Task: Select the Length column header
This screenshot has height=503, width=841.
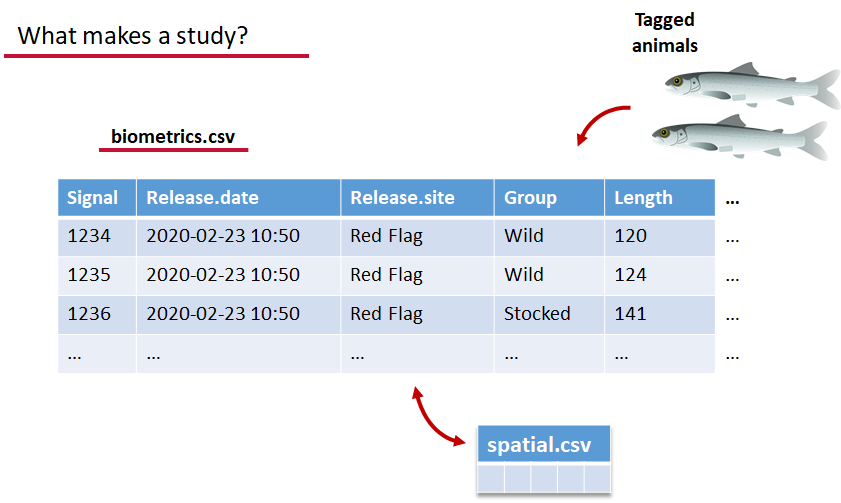Action: (660, 198)
